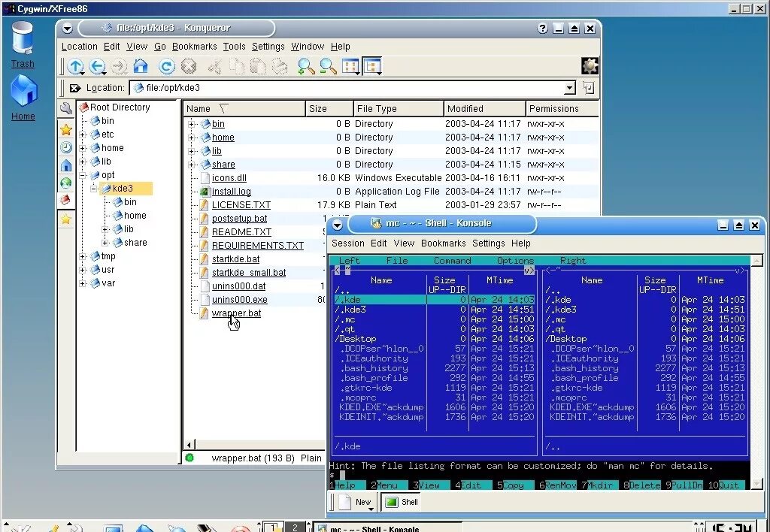Click the file list horizontal scrollbar left arrow
Viewport: 770px width, 532px height.
pyautogui.click(x=189, y=445)
